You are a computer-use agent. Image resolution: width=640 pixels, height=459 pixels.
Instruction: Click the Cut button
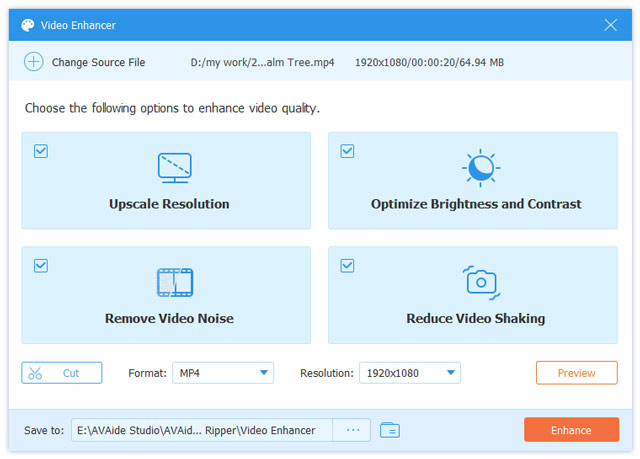click(62, 373)
